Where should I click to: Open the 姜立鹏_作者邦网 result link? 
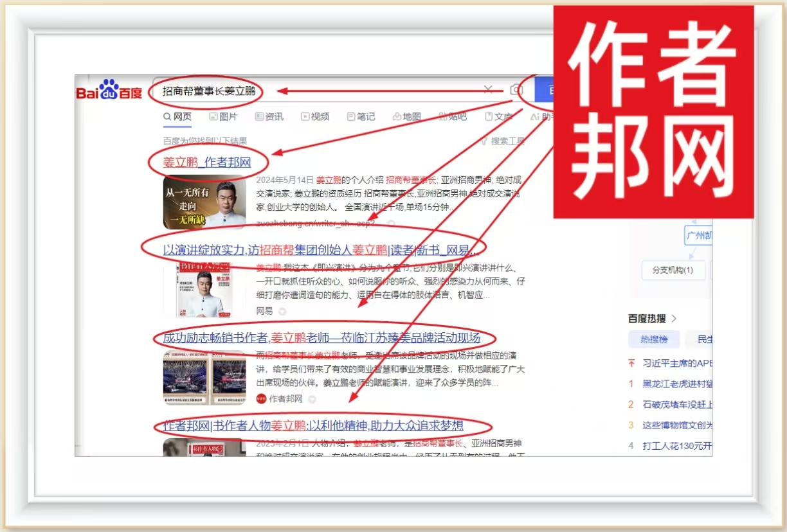(206, 163)
